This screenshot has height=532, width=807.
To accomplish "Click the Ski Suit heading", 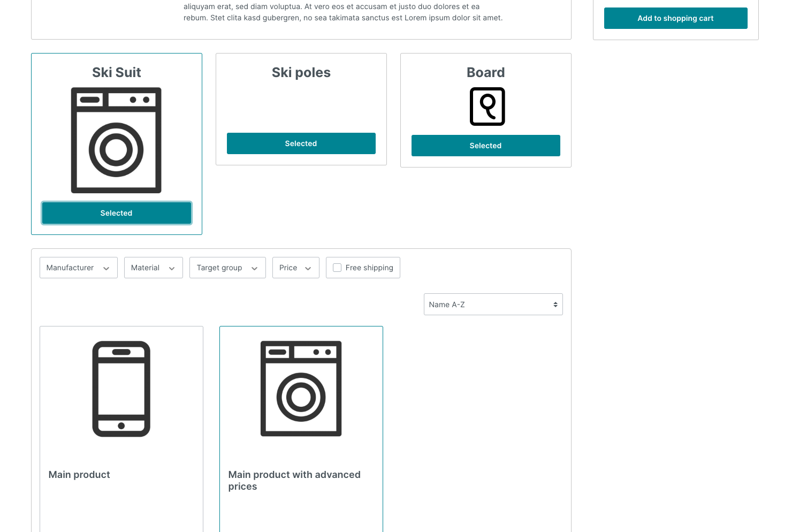I will [x=117, y=72].
